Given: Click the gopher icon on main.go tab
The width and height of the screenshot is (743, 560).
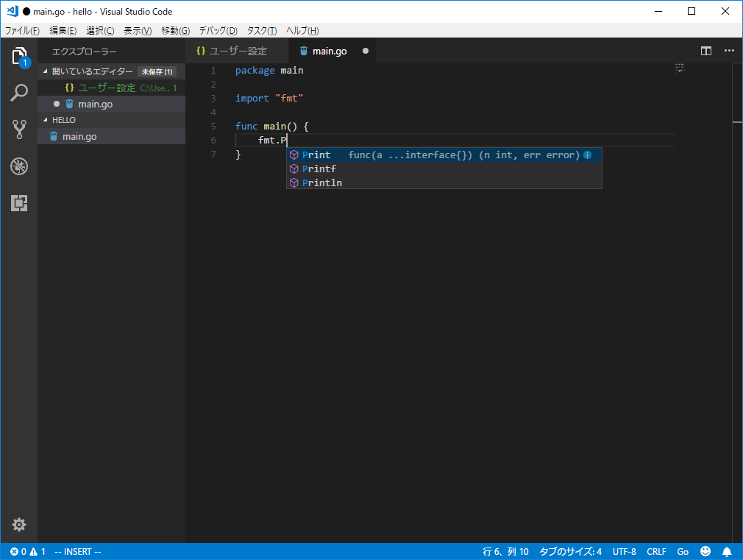Looking at the screenshot, I should coord(304,51).
